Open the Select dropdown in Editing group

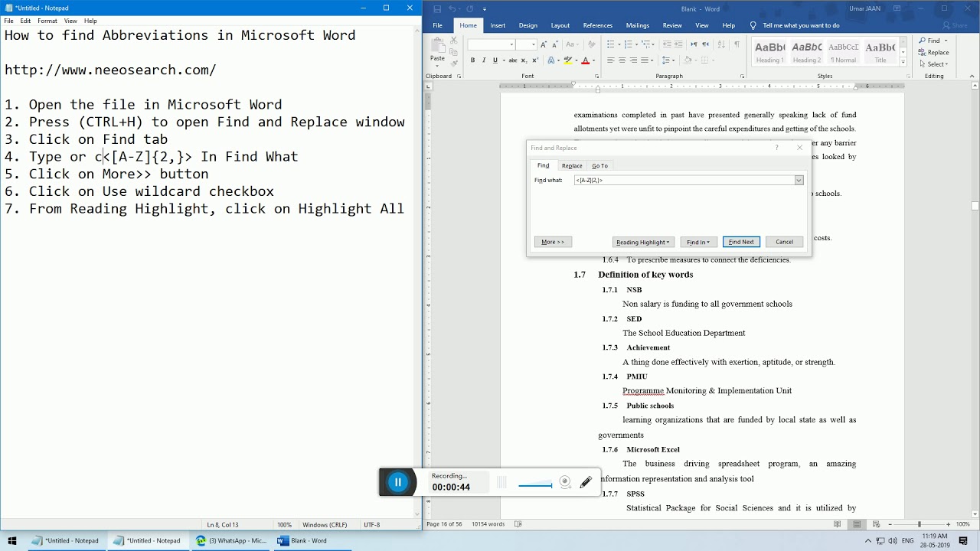(x=934, y=64)
